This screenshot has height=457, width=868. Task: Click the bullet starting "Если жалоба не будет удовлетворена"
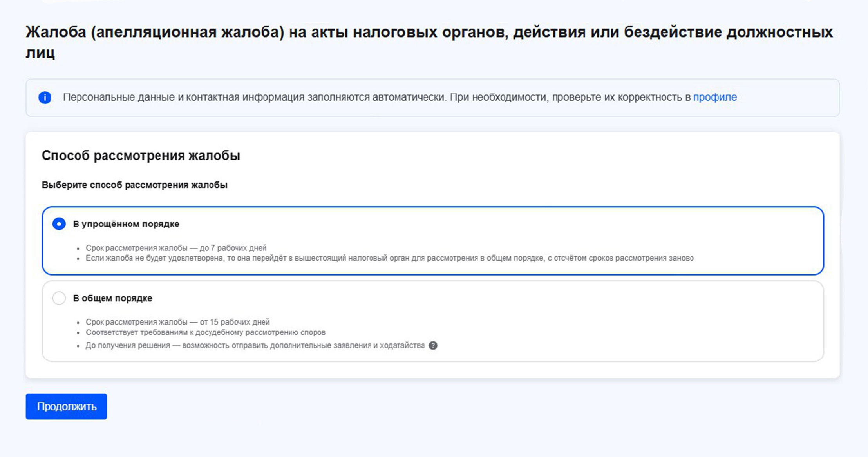click(x=389, y=258)
